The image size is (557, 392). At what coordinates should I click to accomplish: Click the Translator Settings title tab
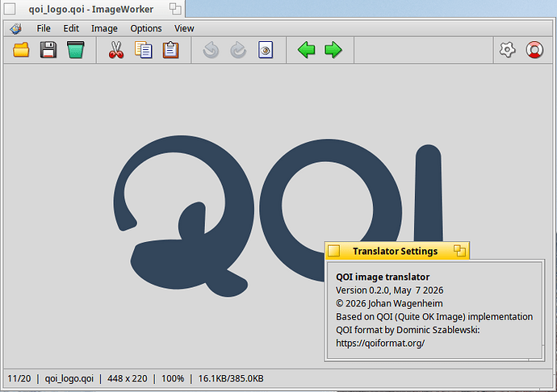397,251
